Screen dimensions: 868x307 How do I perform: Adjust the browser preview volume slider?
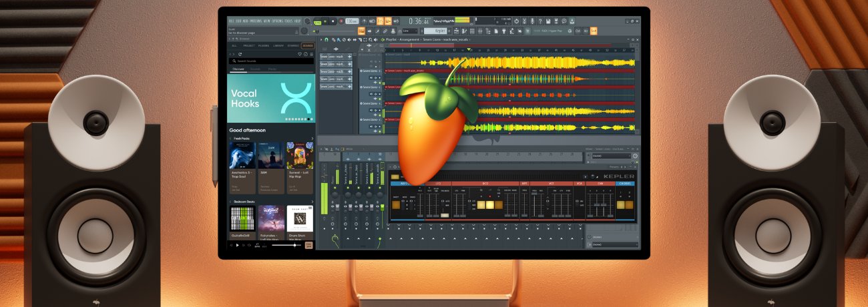click(x=286, y=245)
